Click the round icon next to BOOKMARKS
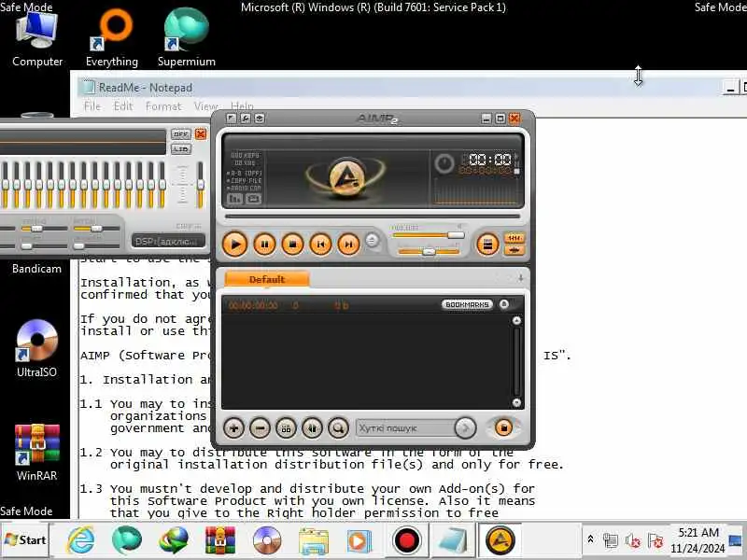 click(x=504, y=304)
